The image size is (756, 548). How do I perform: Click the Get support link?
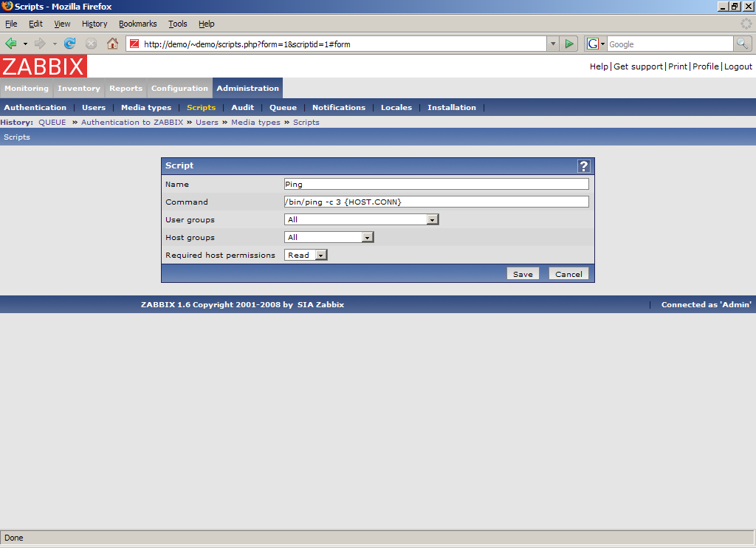coord(638,66)
